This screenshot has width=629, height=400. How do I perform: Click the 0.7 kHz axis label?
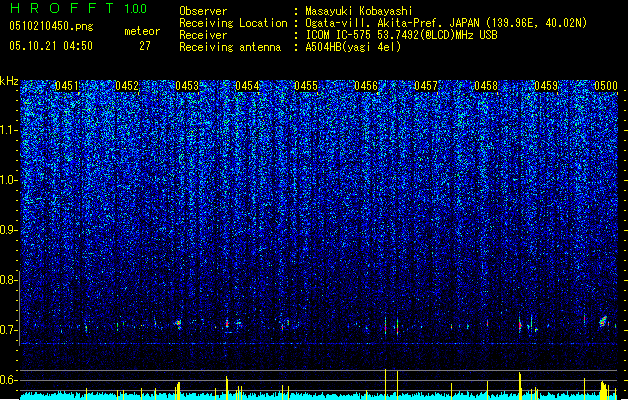coord(9,330)
